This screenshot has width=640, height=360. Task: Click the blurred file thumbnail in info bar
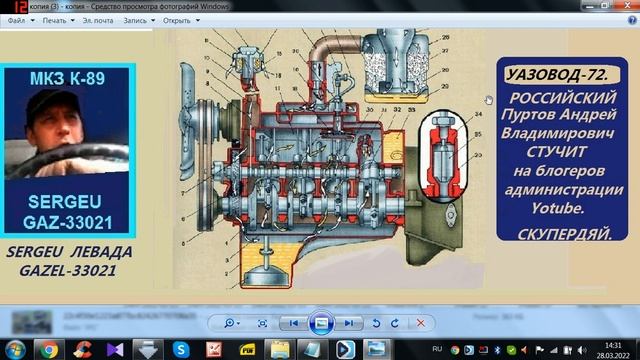(31, 322)
